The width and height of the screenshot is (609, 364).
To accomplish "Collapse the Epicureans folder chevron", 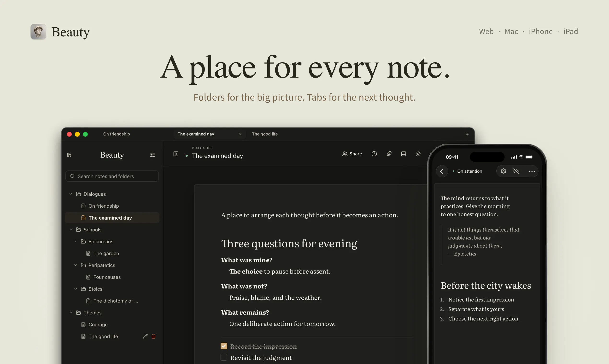I will [76, 242].
